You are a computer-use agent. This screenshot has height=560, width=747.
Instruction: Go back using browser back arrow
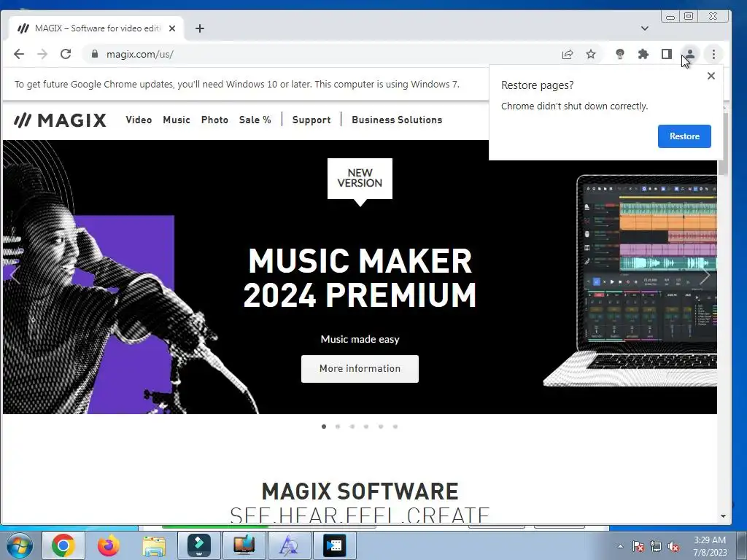[x=19, y=54]
